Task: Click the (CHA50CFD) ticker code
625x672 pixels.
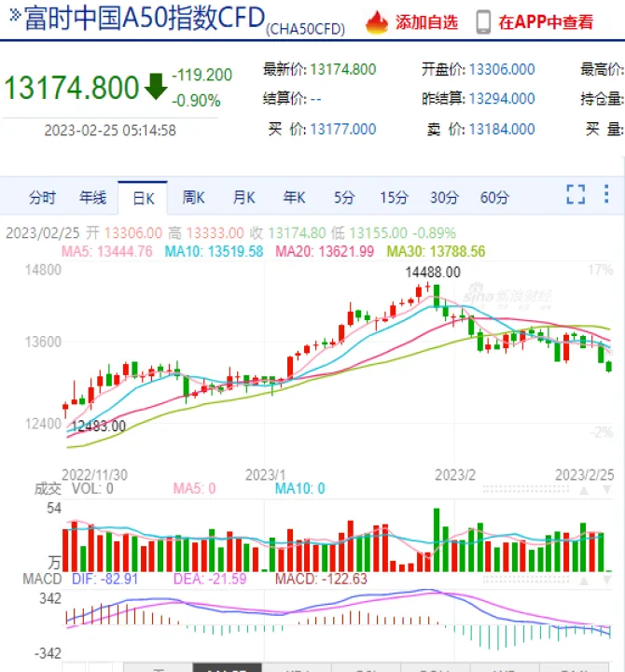Action: click(305, 29)
